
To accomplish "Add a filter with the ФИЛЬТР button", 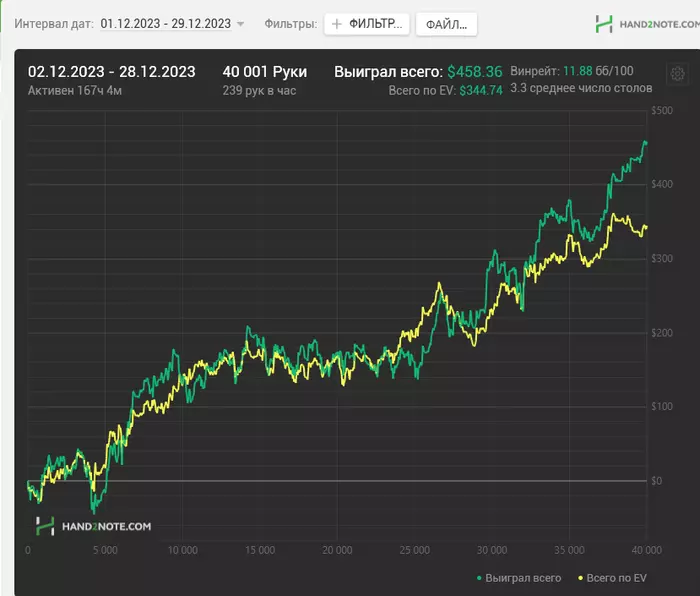I will tap(367, 24).
